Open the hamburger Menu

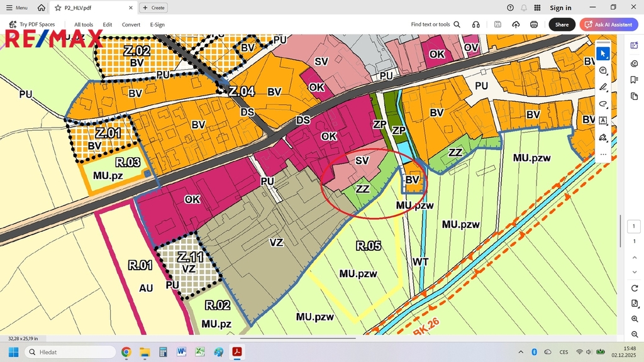coord(17,8)
